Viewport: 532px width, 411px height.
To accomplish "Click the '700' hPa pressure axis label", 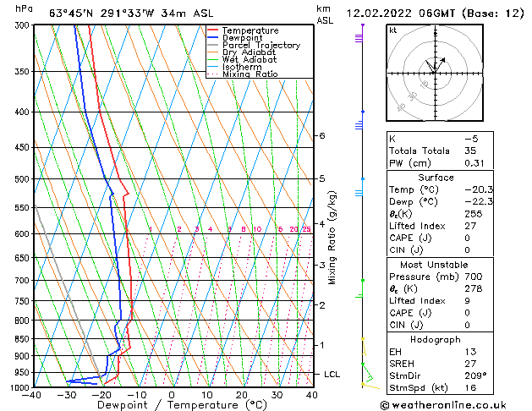I will [x=24, y=281].
